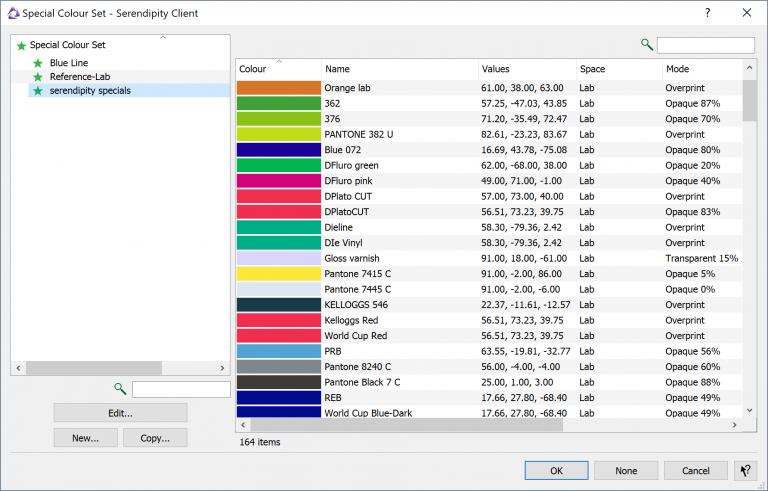Click the Gloss varnish swatch
The width and height of the screenshot is (768, 491).
tap(279, 258)
